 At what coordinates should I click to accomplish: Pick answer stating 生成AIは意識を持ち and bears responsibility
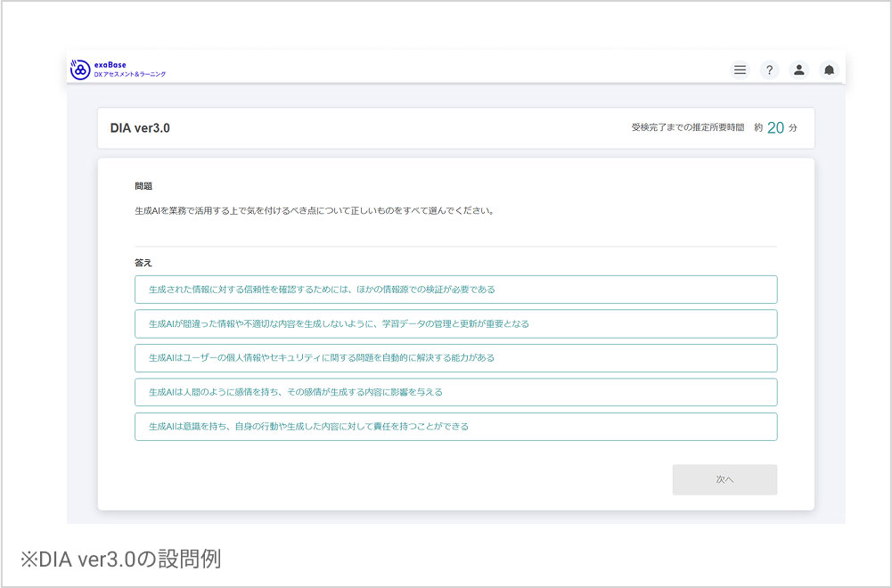click(x=455, y=427)
